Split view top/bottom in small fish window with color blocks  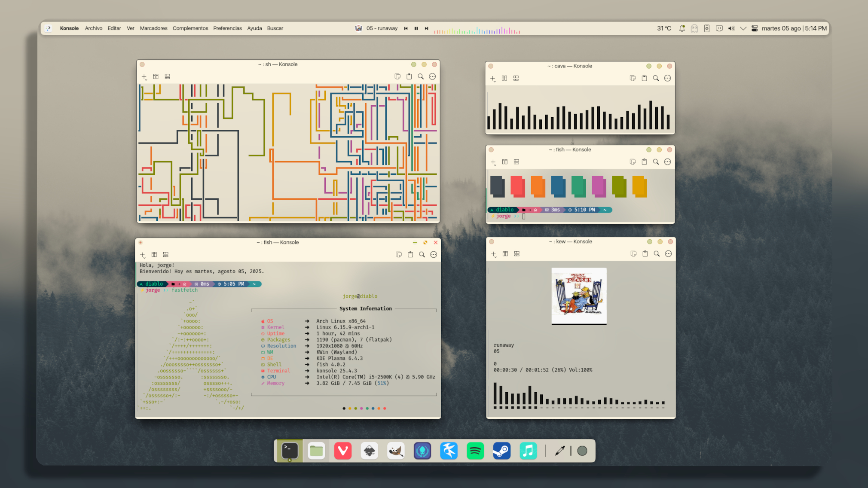point(517,162)
